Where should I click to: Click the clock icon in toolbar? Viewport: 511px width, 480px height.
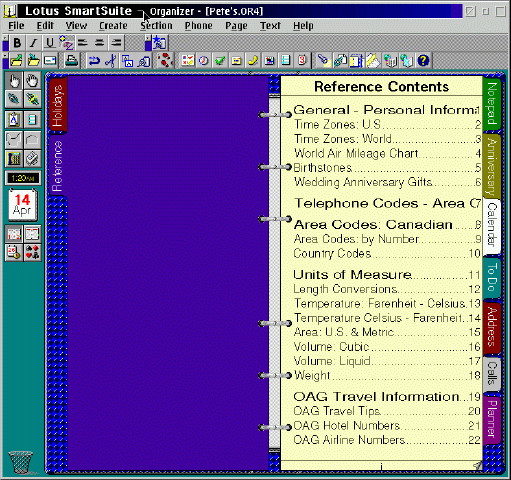pyautogui.click(x=204, y=61)
